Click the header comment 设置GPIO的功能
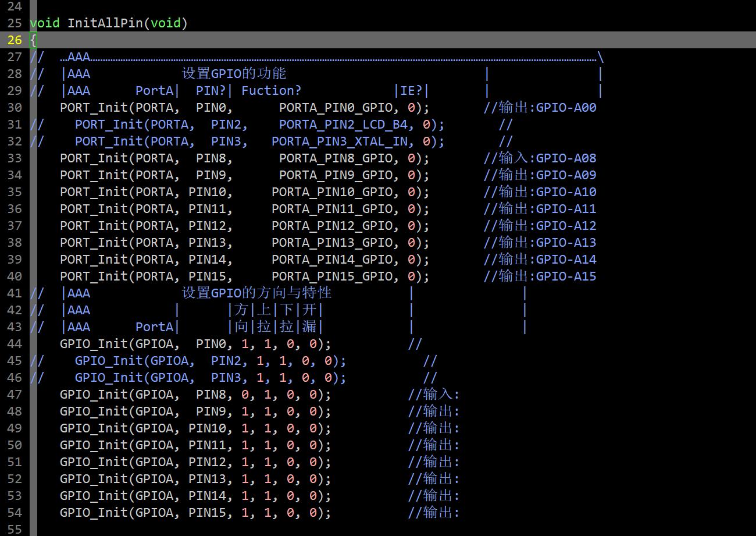Screen dimensions: 756x536 click(x=234, y=74)
